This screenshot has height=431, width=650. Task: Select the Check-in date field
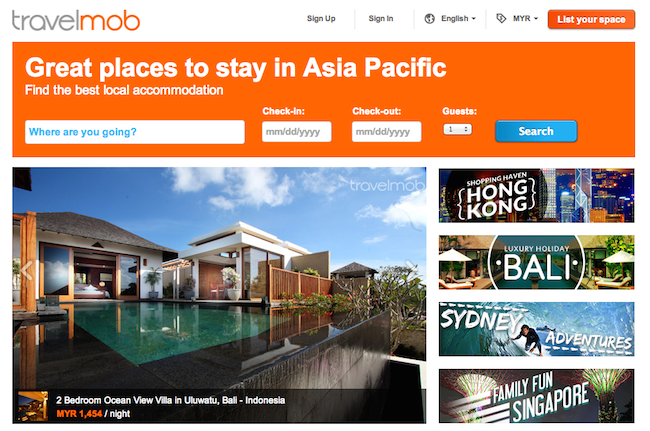pos(296,132)
